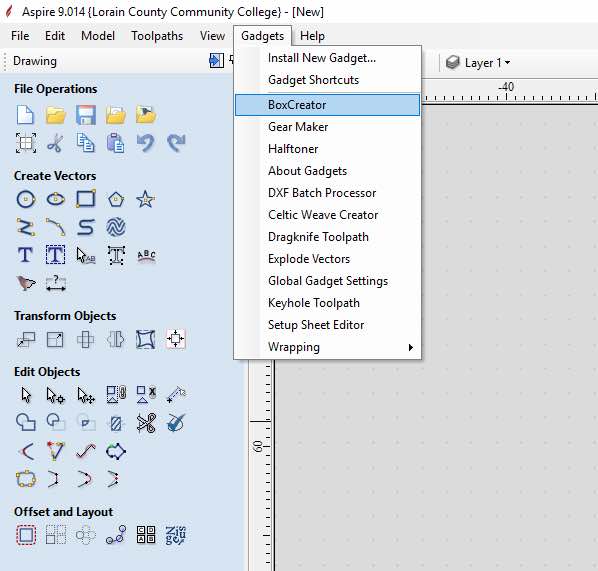Click the Paste clipboard icon

pyautogui.click(x=116, y=143)
